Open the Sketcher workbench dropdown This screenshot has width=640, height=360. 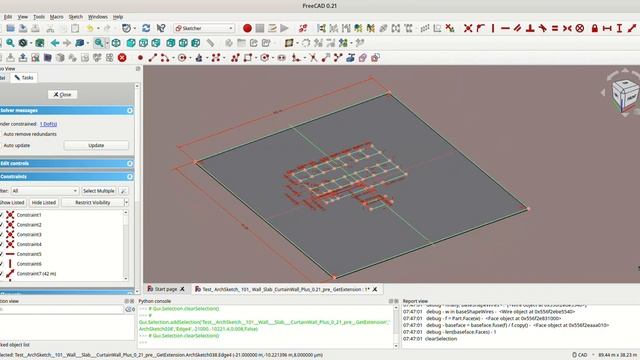pos(204,28)
